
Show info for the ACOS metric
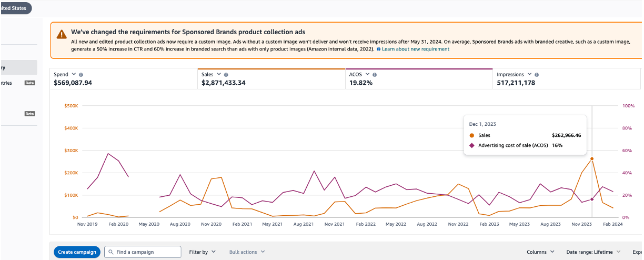point(375,75)
